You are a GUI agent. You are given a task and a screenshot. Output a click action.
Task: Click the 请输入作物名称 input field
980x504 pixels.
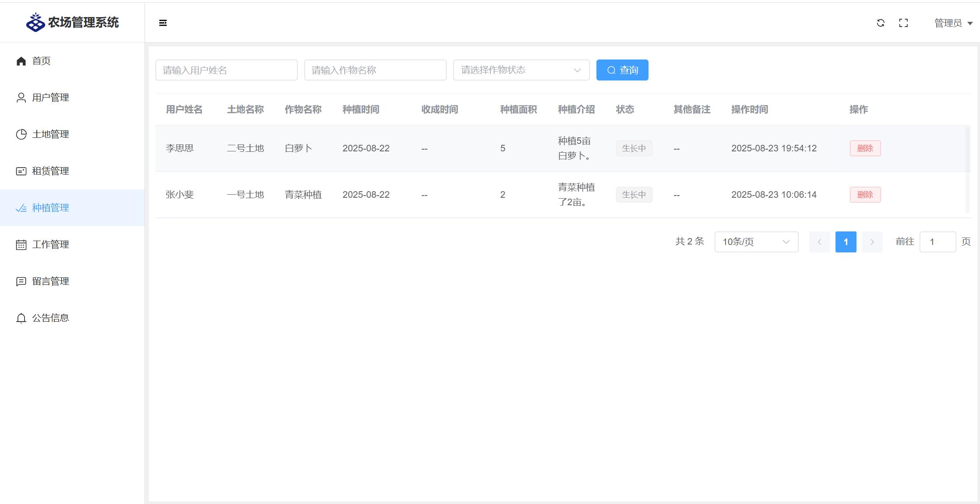pyautogui.click(x=375, y=70)
